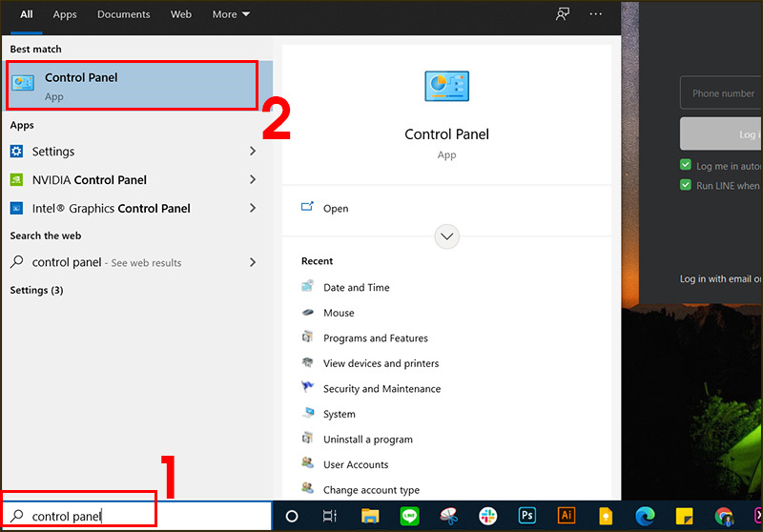Click the Change account type icon
Image resolution: width=763 pixels, height=532 pixels.
[x=307, y=488]
